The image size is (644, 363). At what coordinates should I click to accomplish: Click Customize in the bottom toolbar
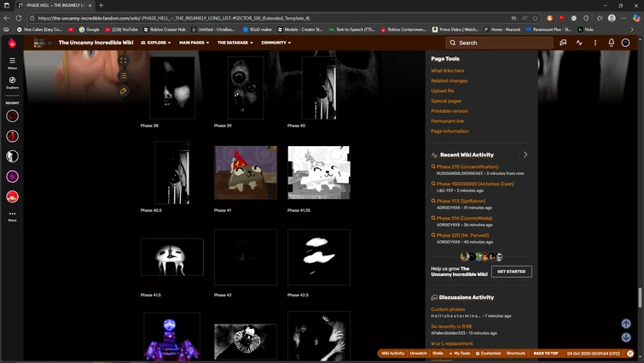(x=489, y=354)
